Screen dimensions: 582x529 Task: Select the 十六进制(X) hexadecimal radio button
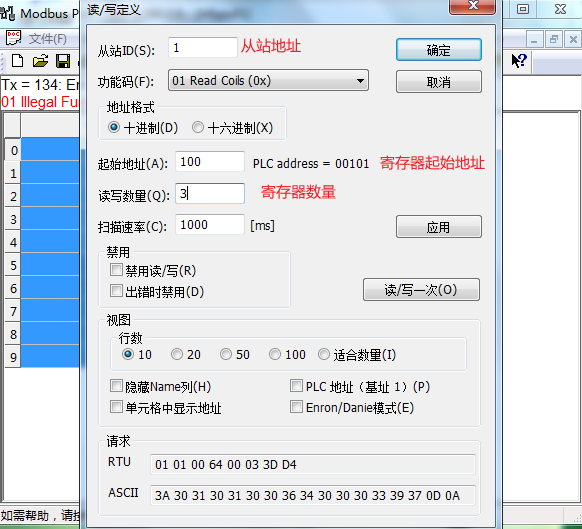198,127
